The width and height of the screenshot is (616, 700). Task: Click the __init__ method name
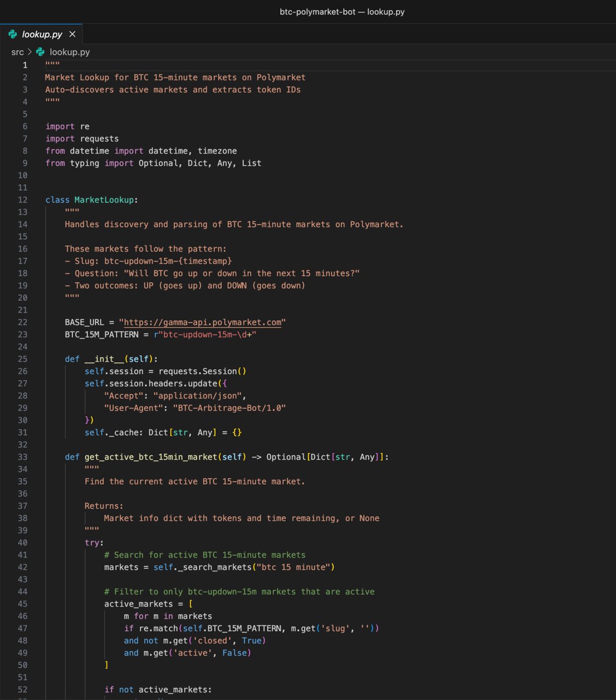[x=104, y=359]
